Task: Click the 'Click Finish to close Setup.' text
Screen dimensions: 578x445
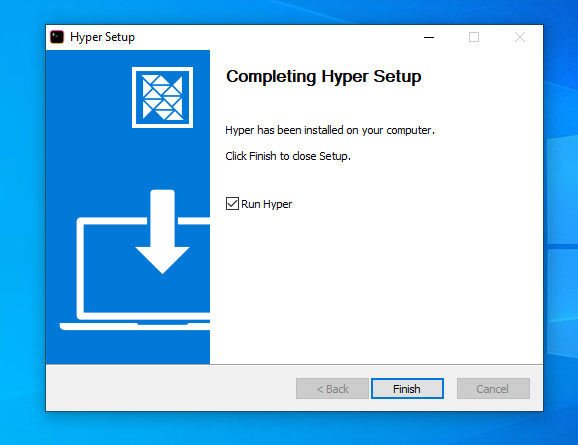Action: pyautogui.click(x=288, y=156)
